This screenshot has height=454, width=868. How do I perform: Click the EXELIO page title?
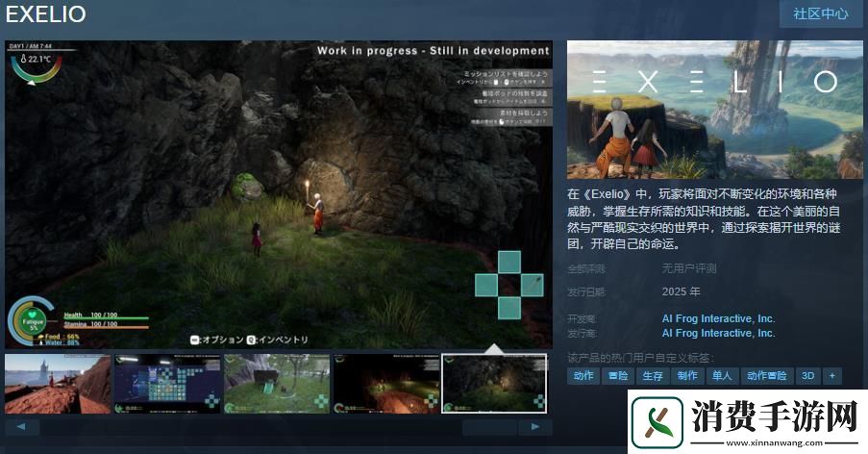(x=46, y=14)
